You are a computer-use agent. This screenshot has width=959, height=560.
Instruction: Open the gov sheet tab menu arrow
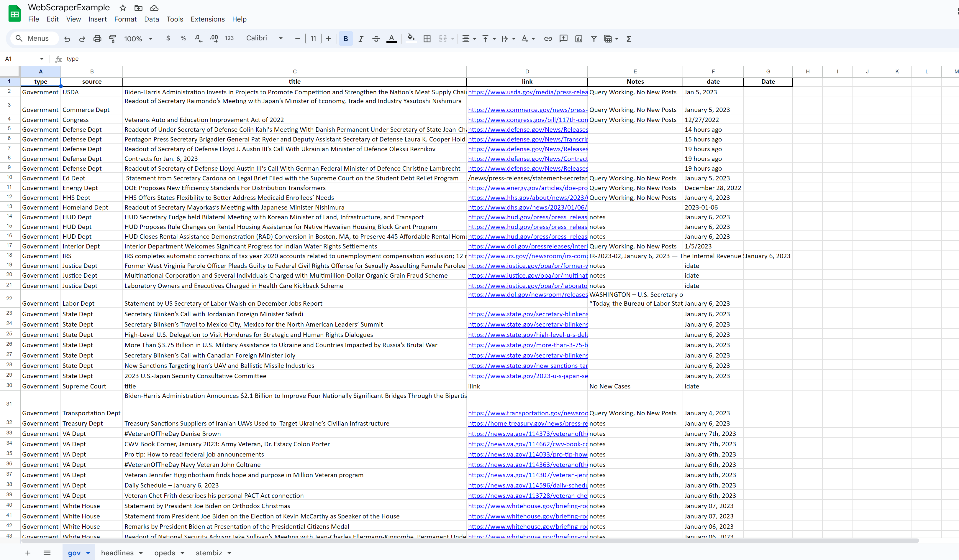click(88, 553)
